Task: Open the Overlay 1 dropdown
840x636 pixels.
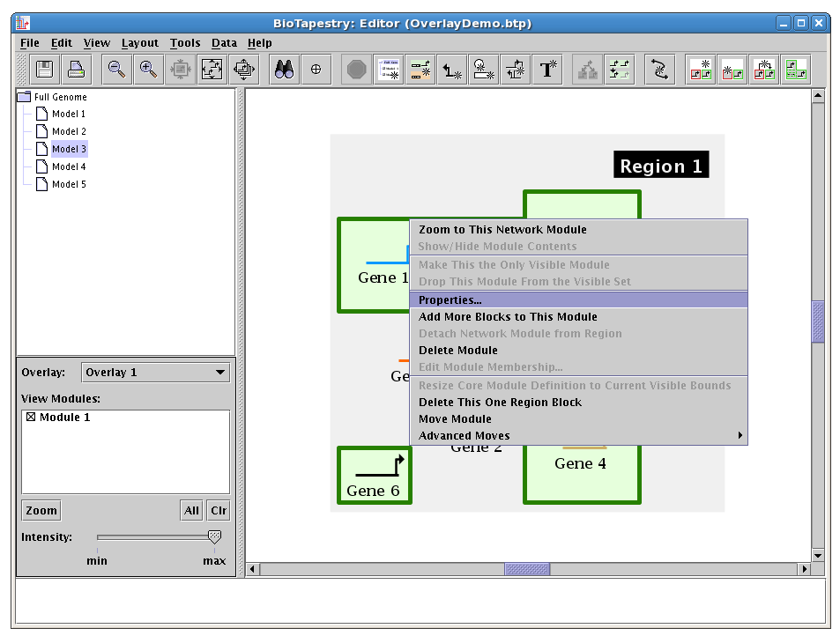Action: pyautogui.click(x=155, y=373)
